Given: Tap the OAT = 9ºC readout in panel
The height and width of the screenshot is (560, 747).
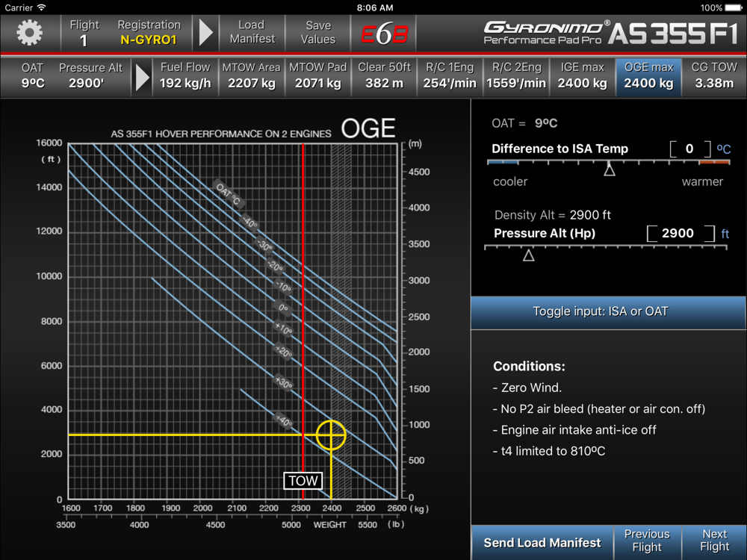Looking at the screenshot, I should pyautogui.click(x=524, y=123).
